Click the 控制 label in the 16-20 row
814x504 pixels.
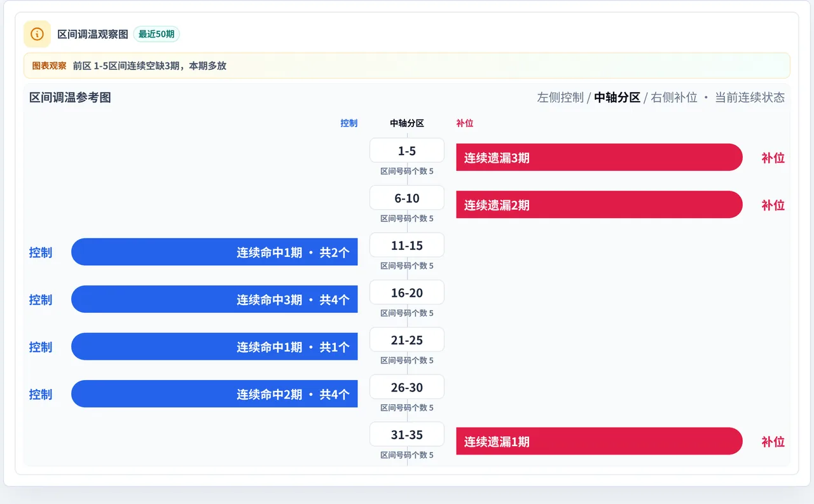(41, 299)
